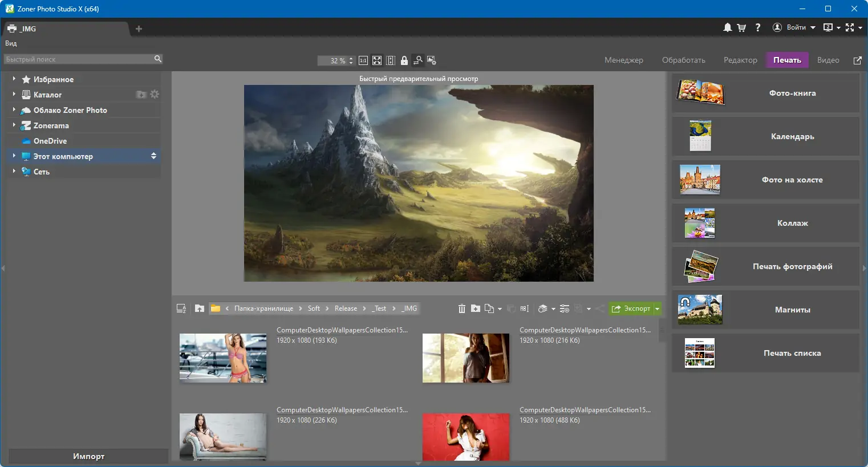The height and width of the screenshot is (467, 868).
Task: Click the notifications bell icon
Action: tap(728, 27)
